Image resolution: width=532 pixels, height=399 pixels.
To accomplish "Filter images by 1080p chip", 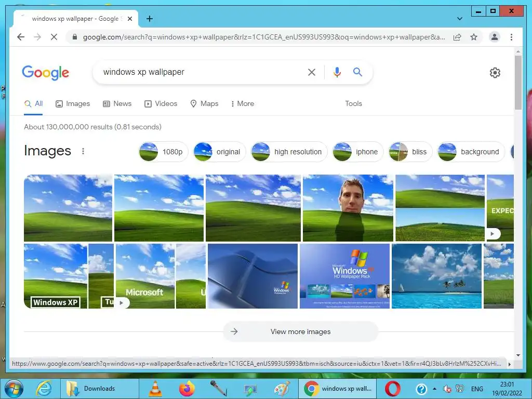I will [163, 152].
